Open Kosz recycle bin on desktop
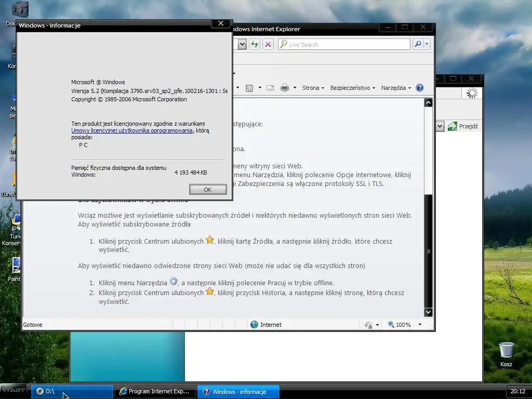This screenshot has height=399, width=532. (506, 354)
